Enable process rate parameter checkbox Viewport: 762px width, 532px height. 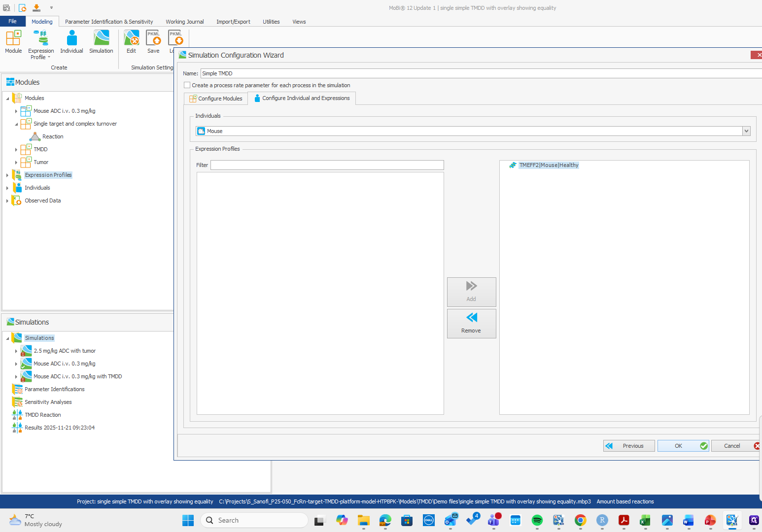pos(187,85)
